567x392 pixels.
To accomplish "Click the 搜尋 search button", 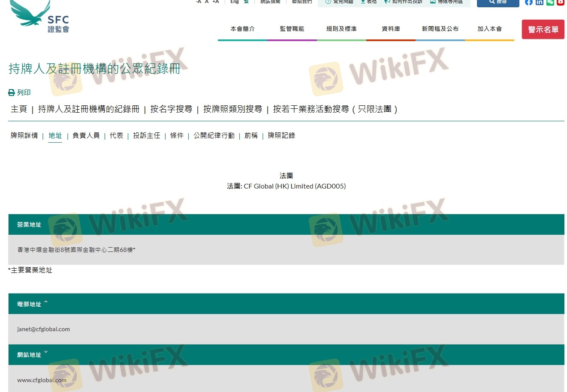I will pyautogui.click(x=498, y=3).
